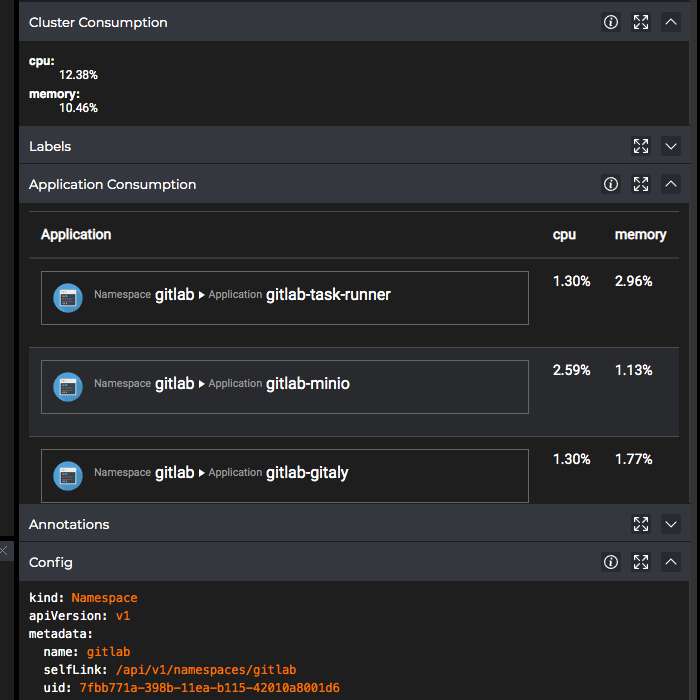Screen dimensions: 700x700
Task: Maximize the Labels panel
Action: click(x=641, y=146)
